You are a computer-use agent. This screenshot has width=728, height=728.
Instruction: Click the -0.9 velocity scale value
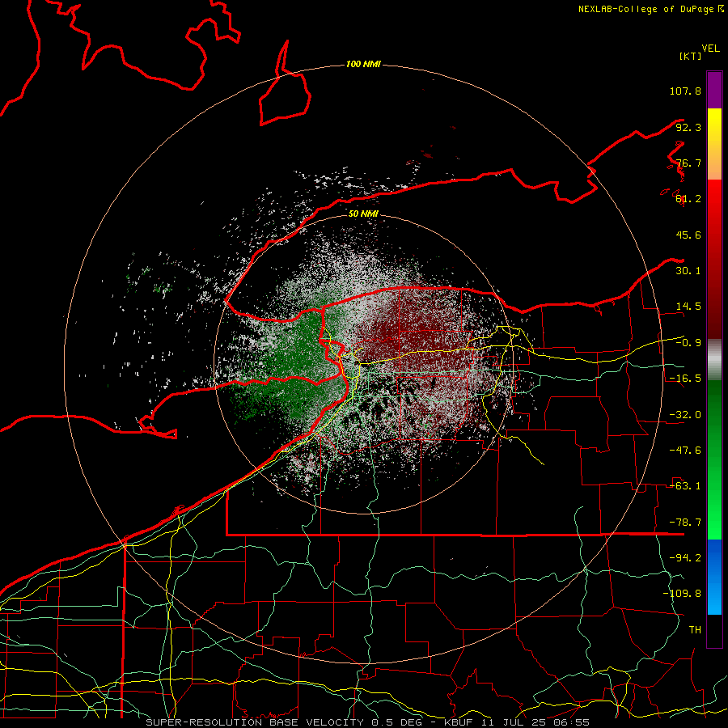(688, 343)
